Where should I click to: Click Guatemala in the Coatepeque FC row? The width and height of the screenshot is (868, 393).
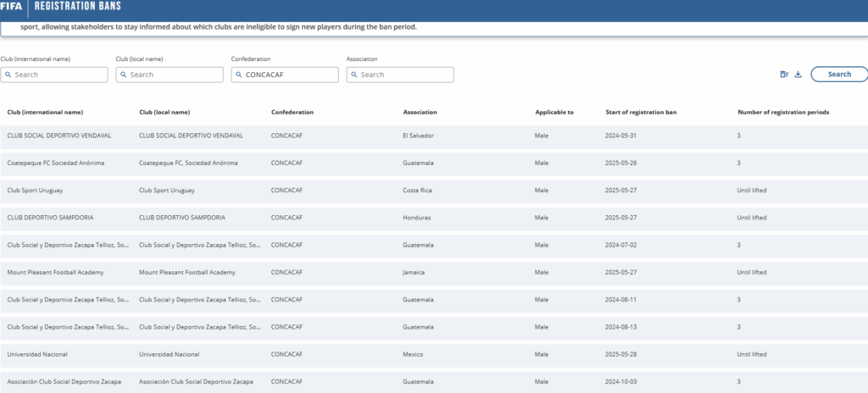[x=418, y=163]
